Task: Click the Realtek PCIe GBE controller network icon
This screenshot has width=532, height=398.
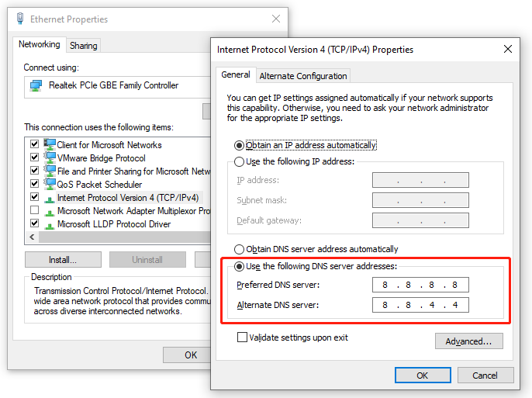Action: 36,85
